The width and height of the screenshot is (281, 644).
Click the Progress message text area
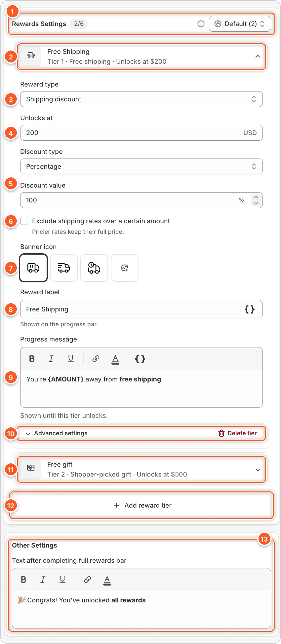click(141, 388)
